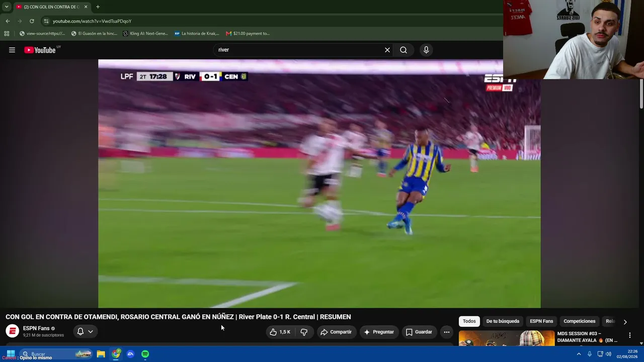Click the video player showing RIV 0-1 CEN

pos(319,184)
